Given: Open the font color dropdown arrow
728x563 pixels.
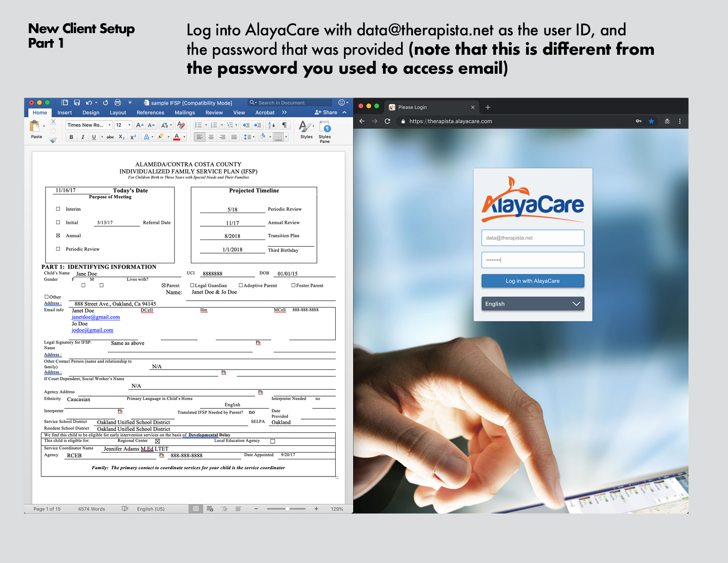Looking at the screenshot, I should coord(184,137).
